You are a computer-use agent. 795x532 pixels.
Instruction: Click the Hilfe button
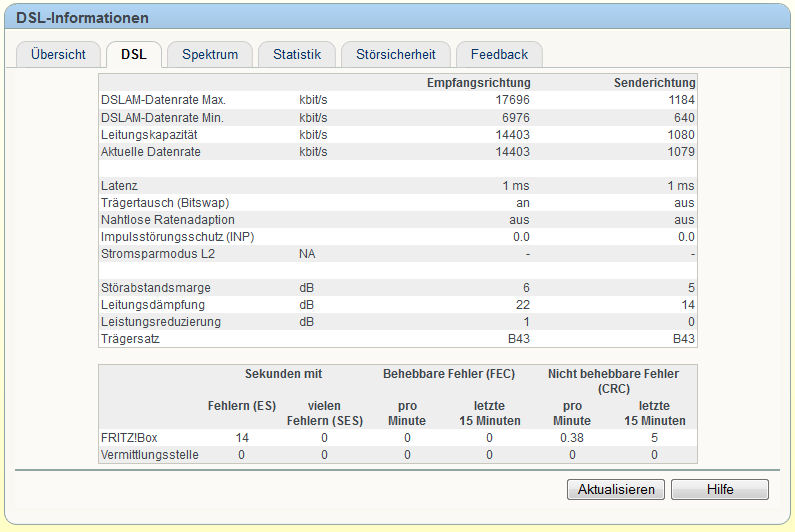(x=719, y=489)
